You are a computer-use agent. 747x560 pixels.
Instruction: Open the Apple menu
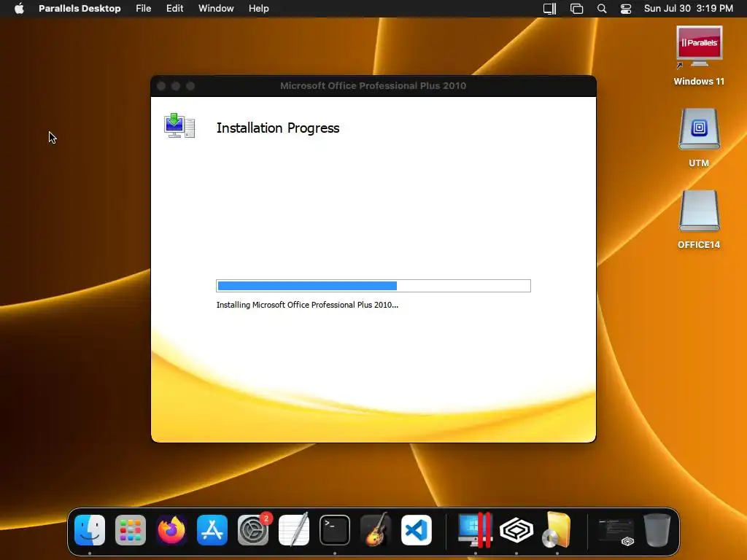click(x=19, y=9)
